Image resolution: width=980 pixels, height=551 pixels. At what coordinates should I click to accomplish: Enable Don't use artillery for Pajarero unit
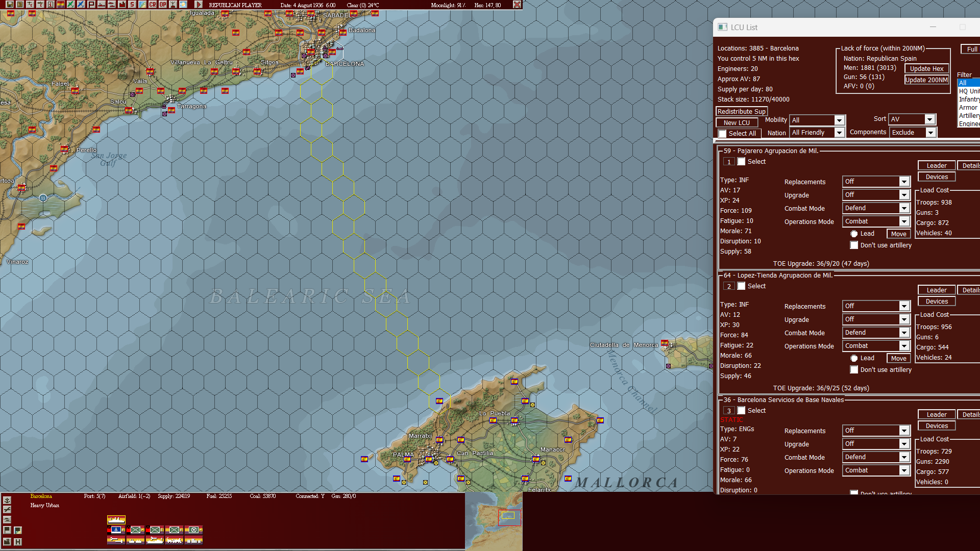click(x=854, y=245)
